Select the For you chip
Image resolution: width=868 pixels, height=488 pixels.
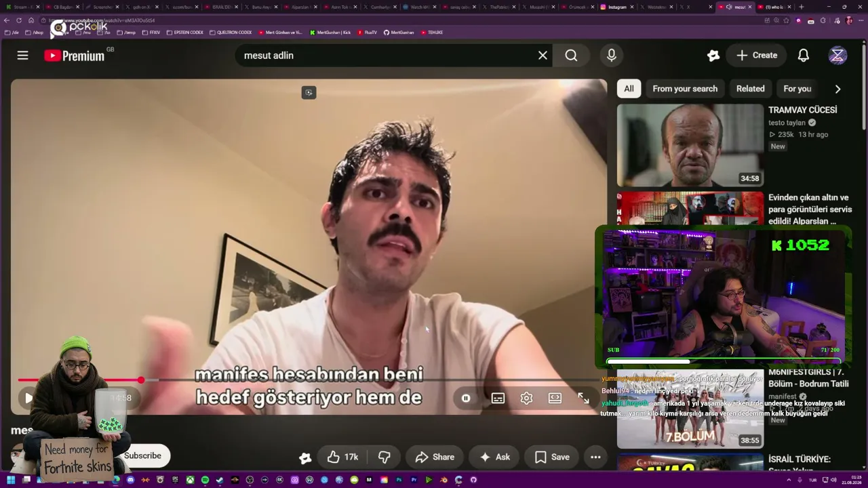[x=797, y=89]
